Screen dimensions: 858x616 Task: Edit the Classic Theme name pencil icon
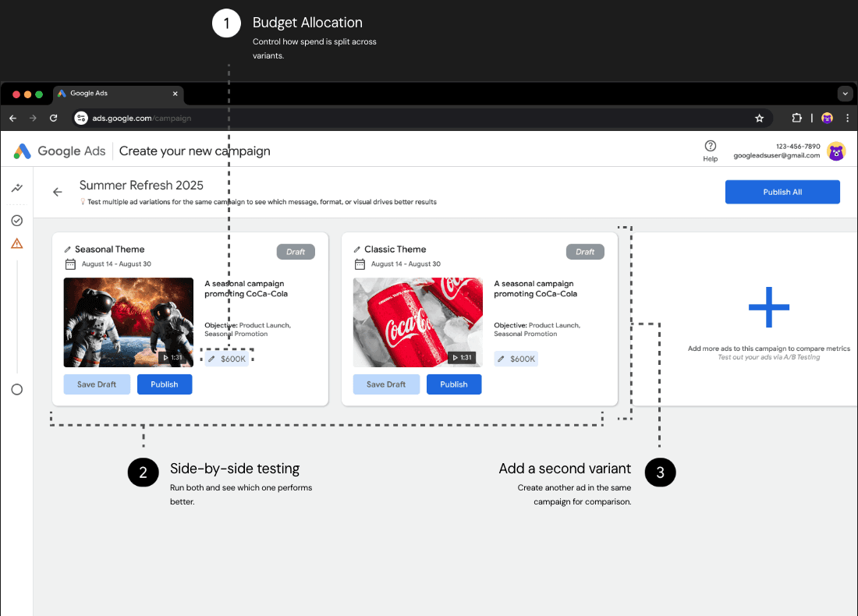[x=357, y=250]
